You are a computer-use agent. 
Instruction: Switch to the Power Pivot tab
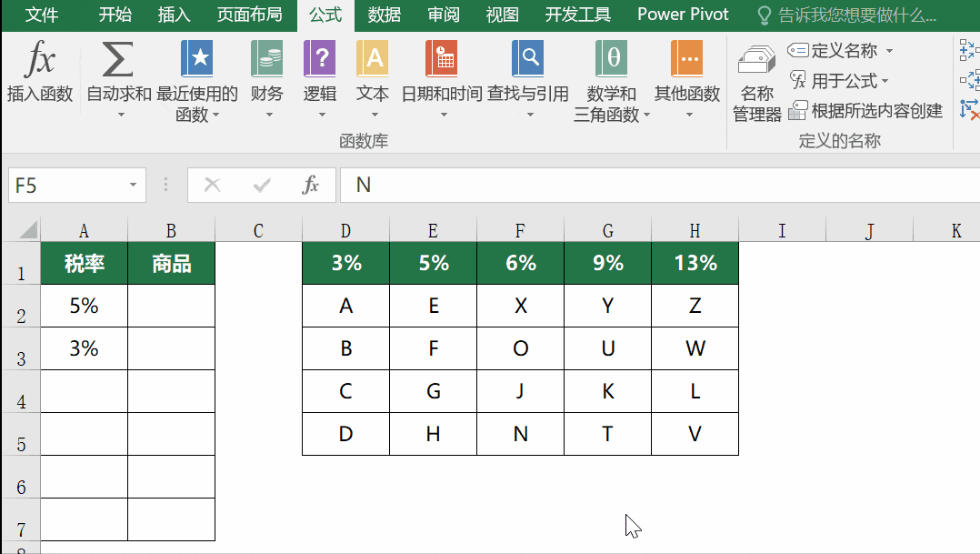tap(683, 15)
